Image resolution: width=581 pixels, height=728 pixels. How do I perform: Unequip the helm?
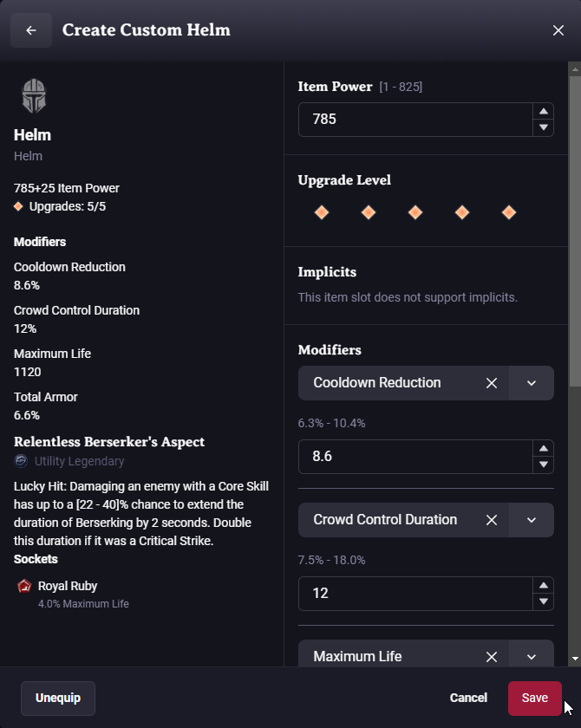click(x=57, y=698)
